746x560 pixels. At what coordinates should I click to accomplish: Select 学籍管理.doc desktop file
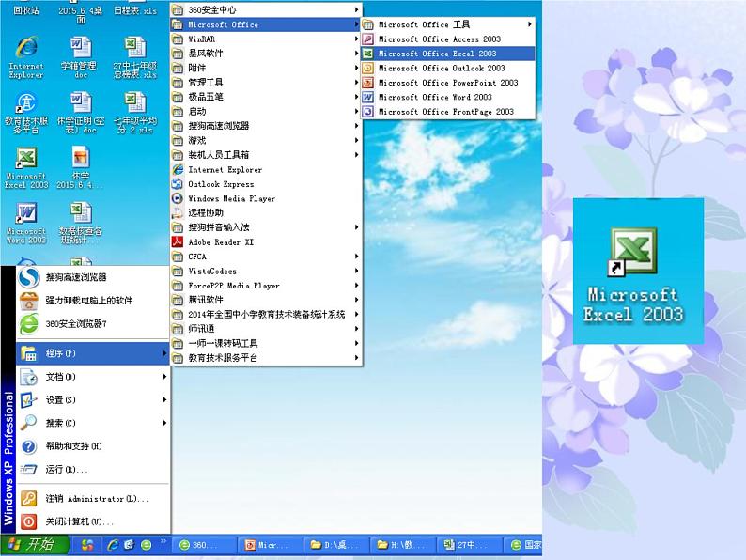click(81, 57)
